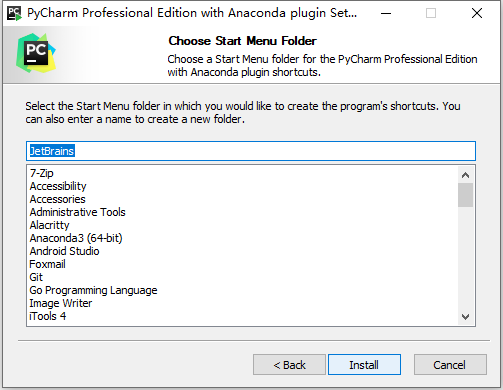The height and width of the screenshot is (390, 503).
Task: Select 7-Zip in the folder list
Action: (x=42, y=173)
